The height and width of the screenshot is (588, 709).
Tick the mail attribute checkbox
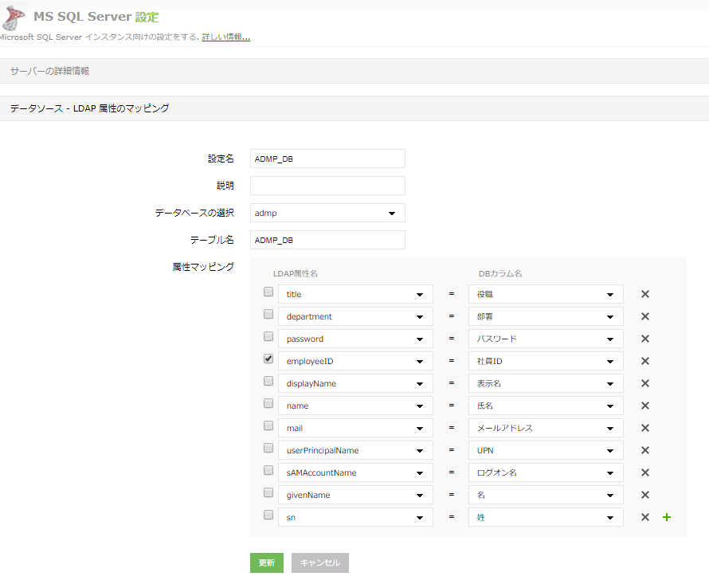[268, 425]
